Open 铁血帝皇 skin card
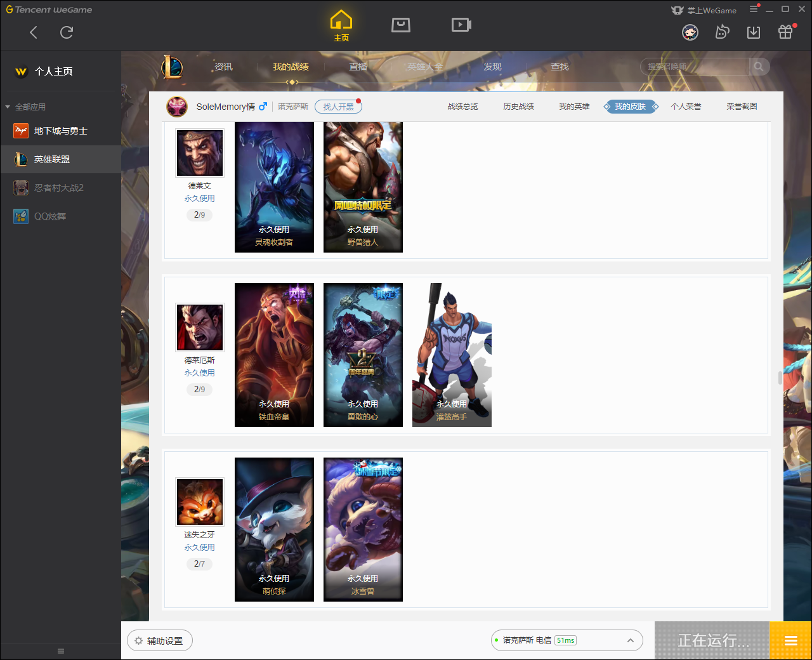812x660 pixels. point(274,355)
